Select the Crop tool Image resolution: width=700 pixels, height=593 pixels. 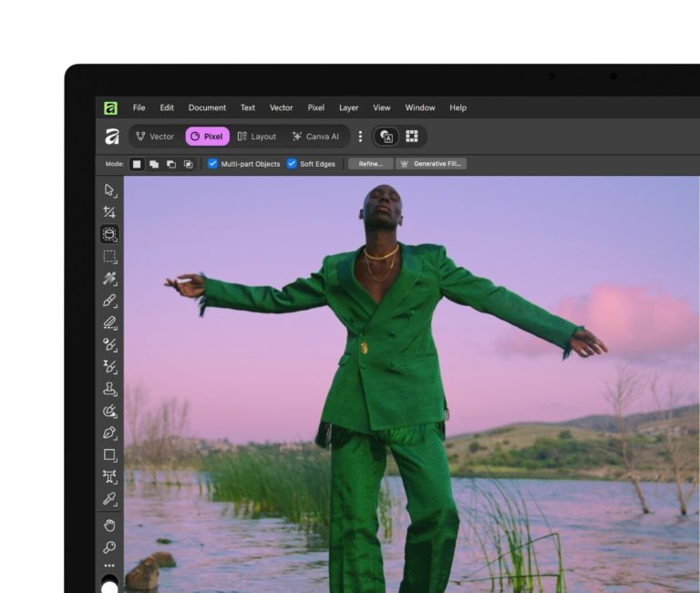109,212
